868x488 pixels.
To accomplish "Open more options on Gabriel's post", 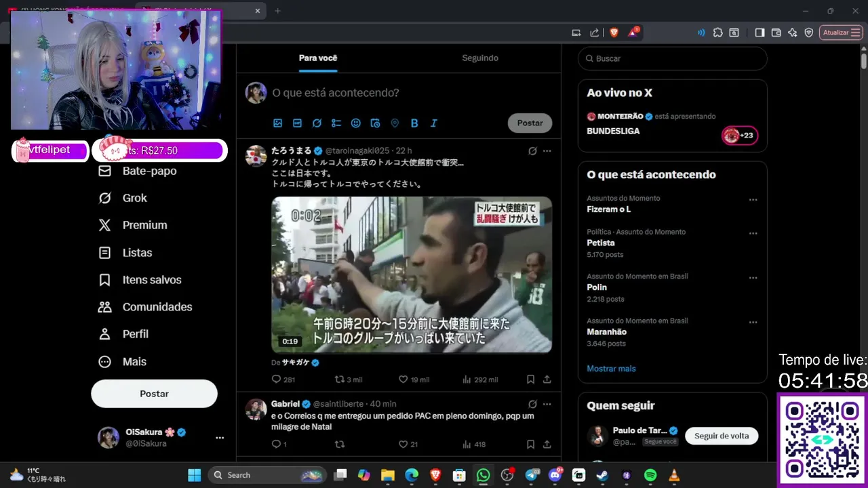I will coord(547,404).
